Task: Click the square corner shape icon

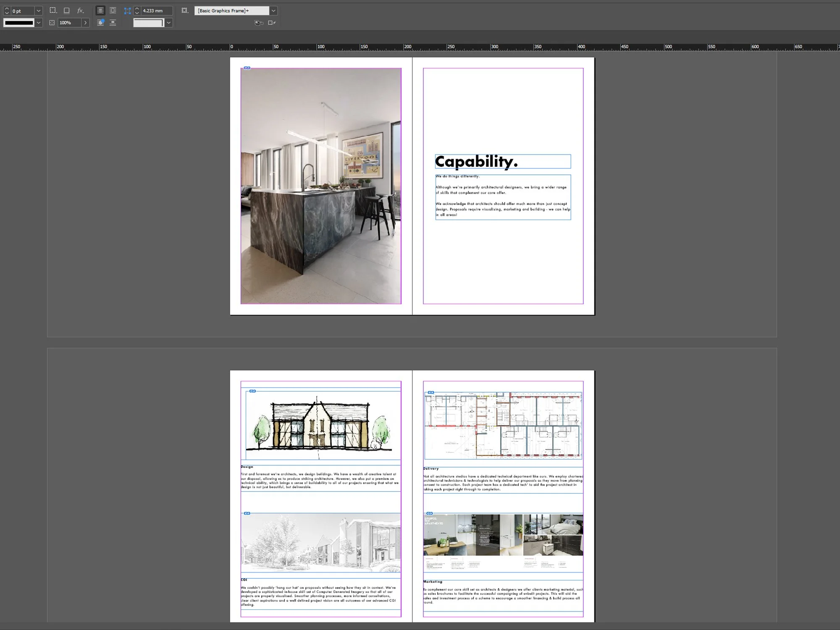Action: click(66, 10)
